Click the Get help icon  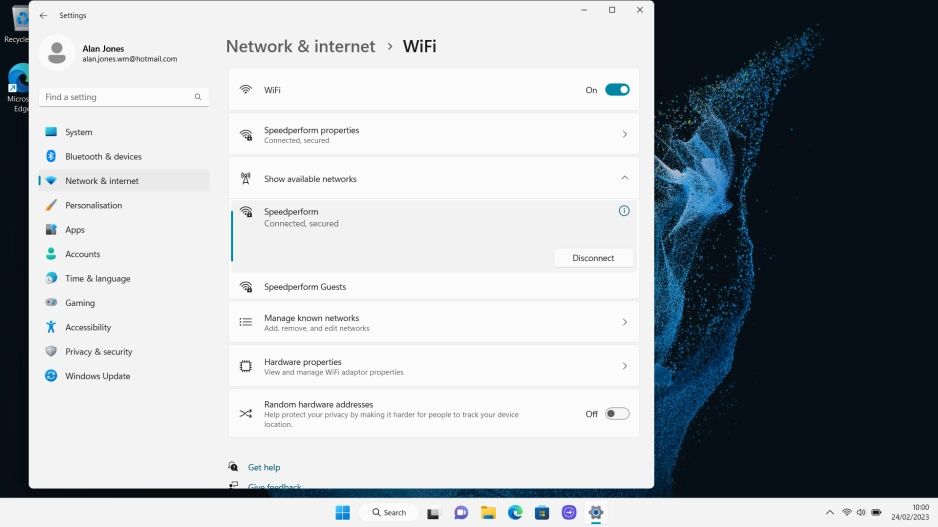click(234, 467)
